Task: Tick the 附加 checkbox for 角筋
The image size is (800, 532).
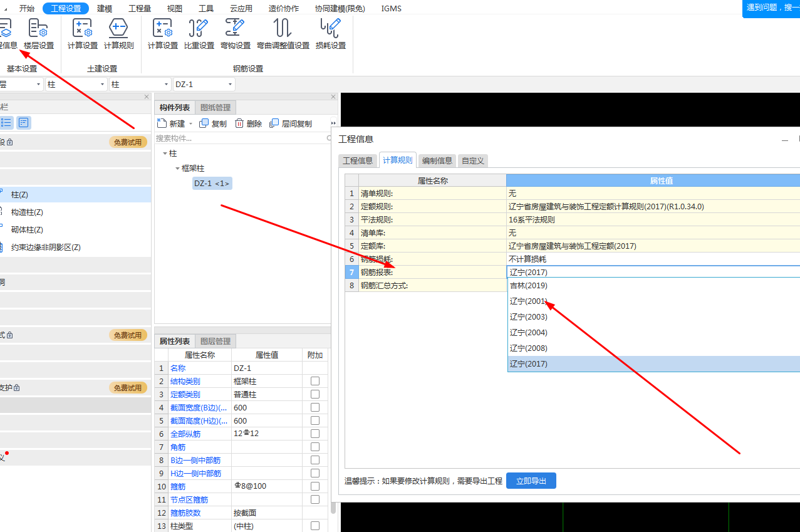Action: (315, 447)
